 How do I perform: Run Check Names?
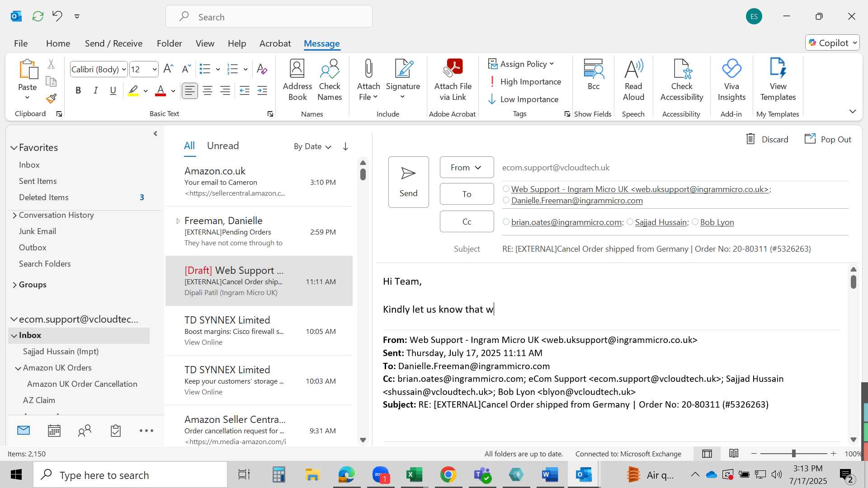pyautogui.click(x=330, y=80)
